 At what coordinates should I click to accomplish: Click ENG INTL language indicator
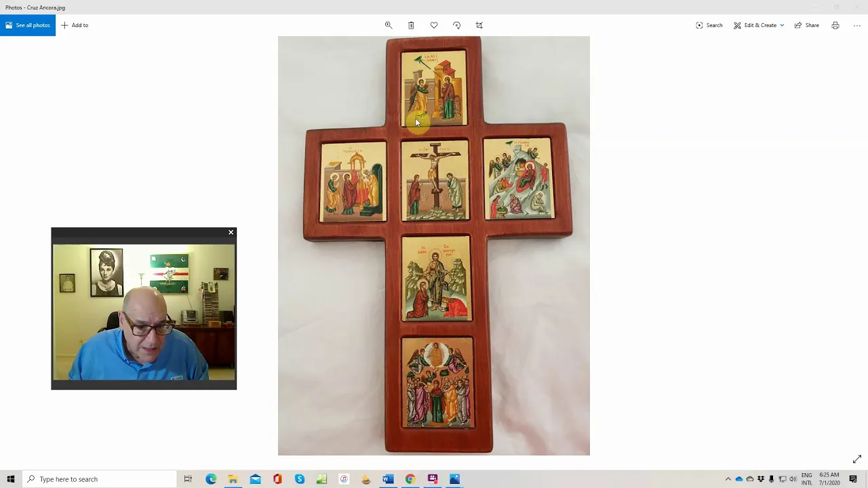806,479
